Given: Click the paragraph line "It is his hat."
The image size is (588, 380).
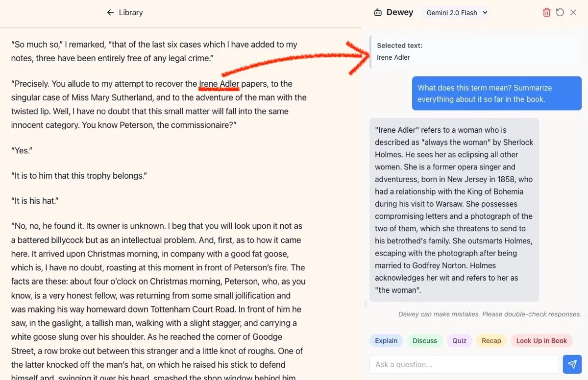Looking at the screenshot, I should tap(35, 201).
